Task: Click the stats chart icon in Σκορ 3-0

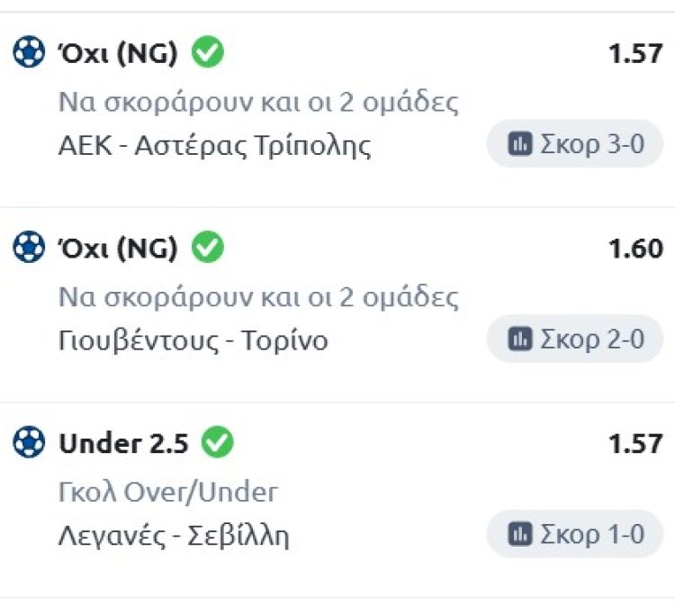Action: click(519, 144)
